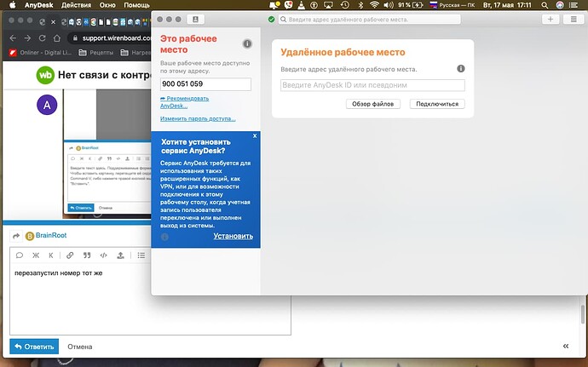Open the 'Помощь' menu

pos(136,5)
